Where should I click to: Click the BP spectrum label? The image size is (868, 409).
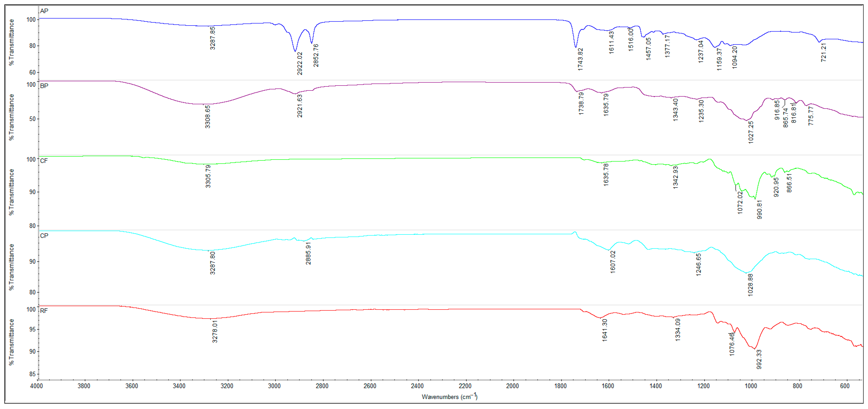click(44, 86)
